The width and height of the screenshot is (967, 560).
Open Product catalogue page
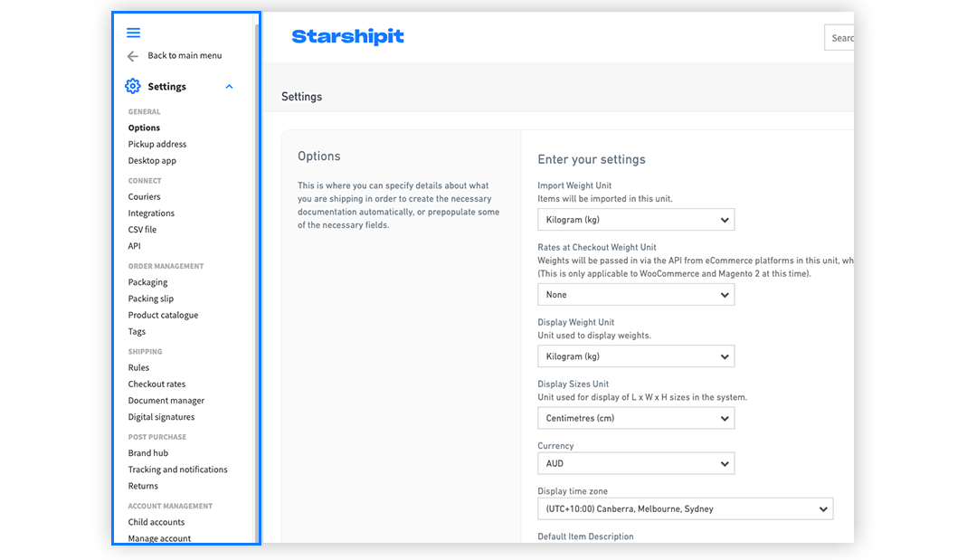point(164,315)
